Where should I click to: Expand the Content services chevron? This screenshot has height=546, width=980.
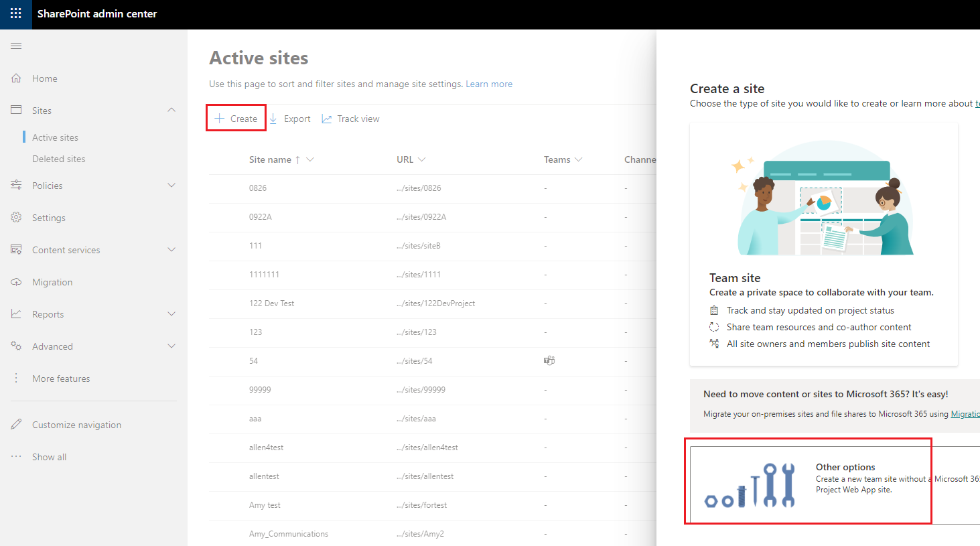[x=171, y=249]
